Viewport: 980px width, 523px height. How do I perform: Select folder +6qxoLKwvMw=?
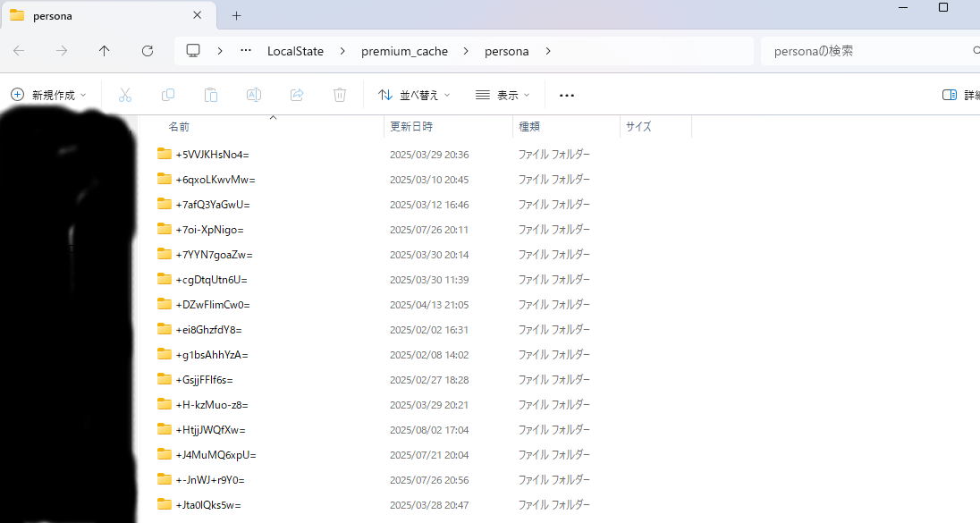(215, 180)
